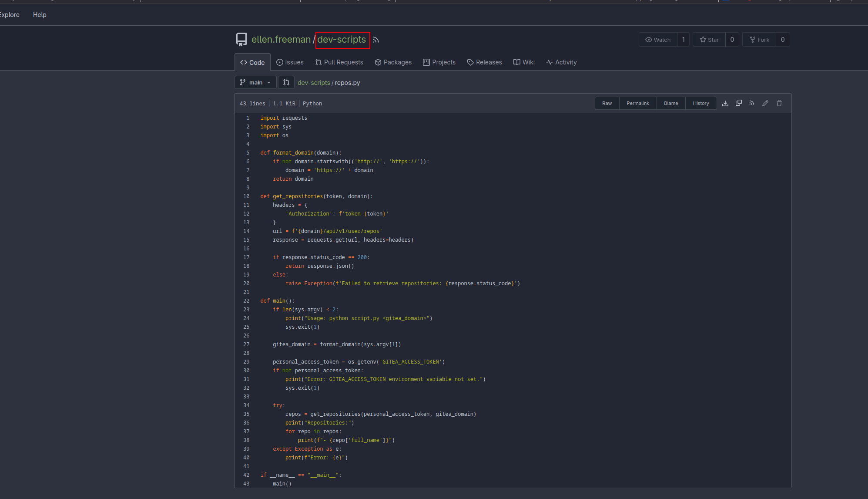The height and width of the screenshot is (499, 868).
Task: Open the forks count next to Fork
Action: [x=783, y=40]
